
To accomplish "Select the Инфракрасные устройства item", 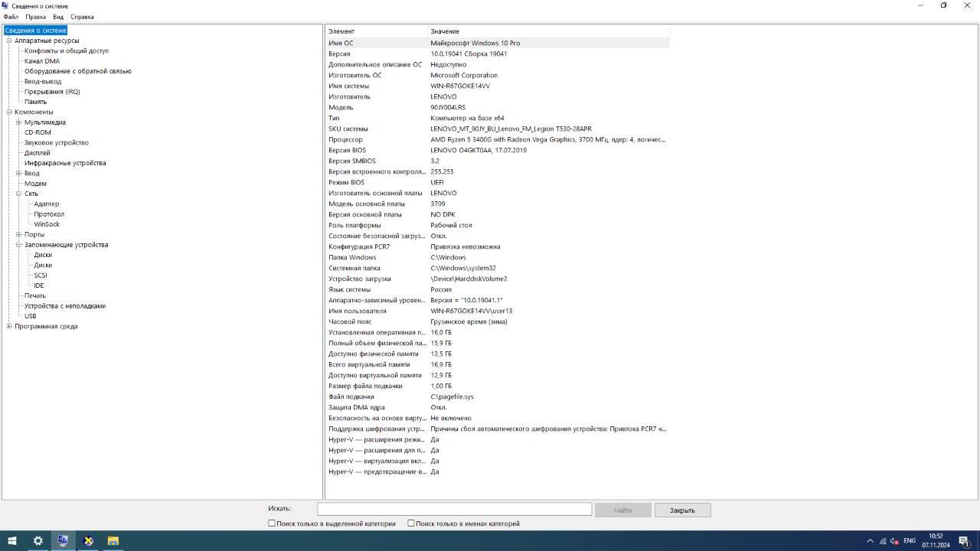I will click(x=65, y=163).
